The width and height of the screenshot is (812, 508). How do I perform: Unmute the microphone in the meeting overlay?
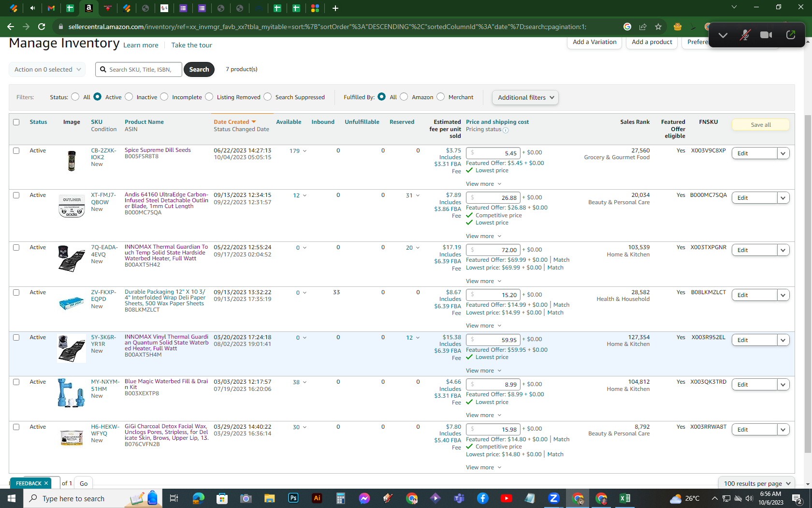tap(745, 35)
